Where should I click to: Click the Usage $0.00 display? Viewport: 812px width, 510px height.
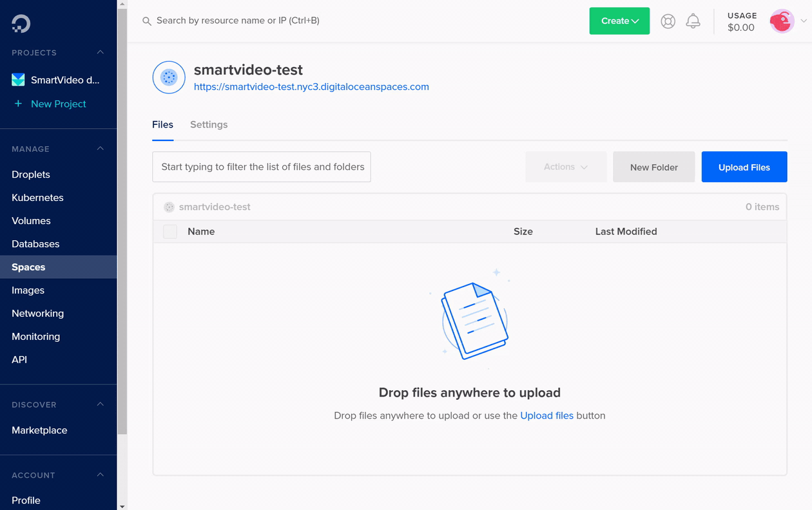coord(741,21)
